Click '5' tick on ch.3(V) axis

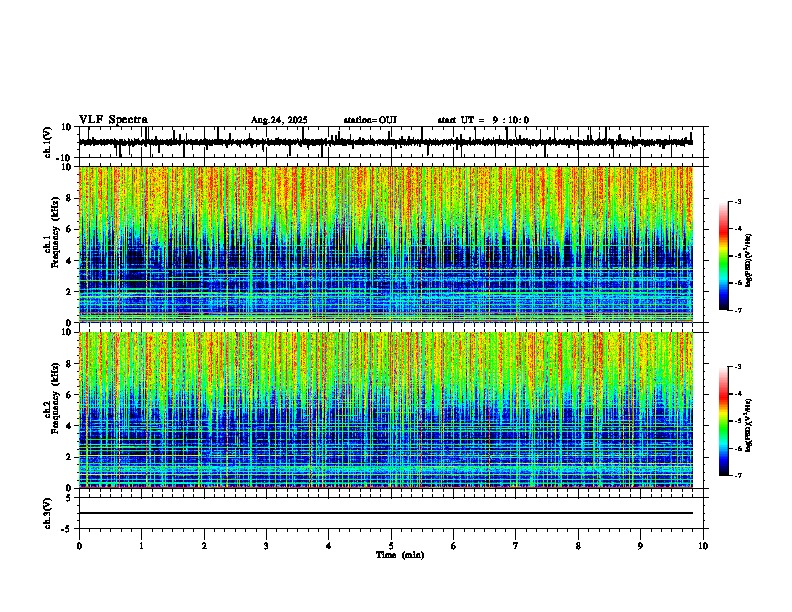(x=70, y=498)
